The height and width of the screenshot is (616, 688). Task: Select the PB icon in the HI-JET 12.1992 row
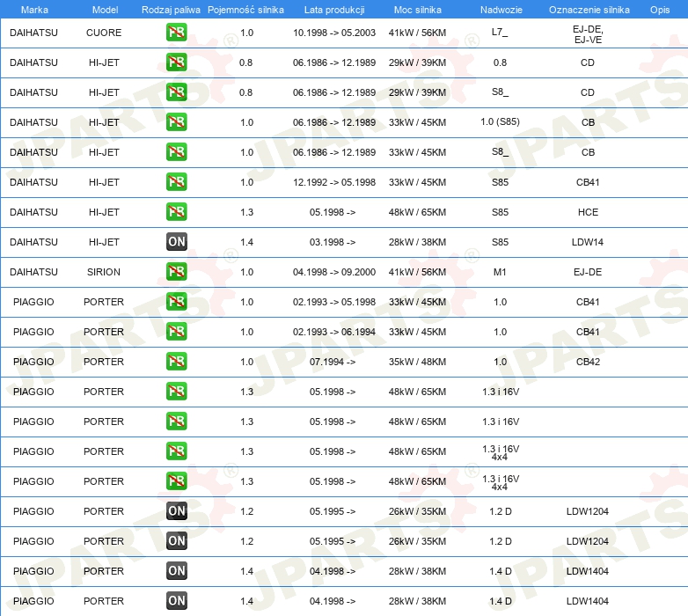[177, 182]
